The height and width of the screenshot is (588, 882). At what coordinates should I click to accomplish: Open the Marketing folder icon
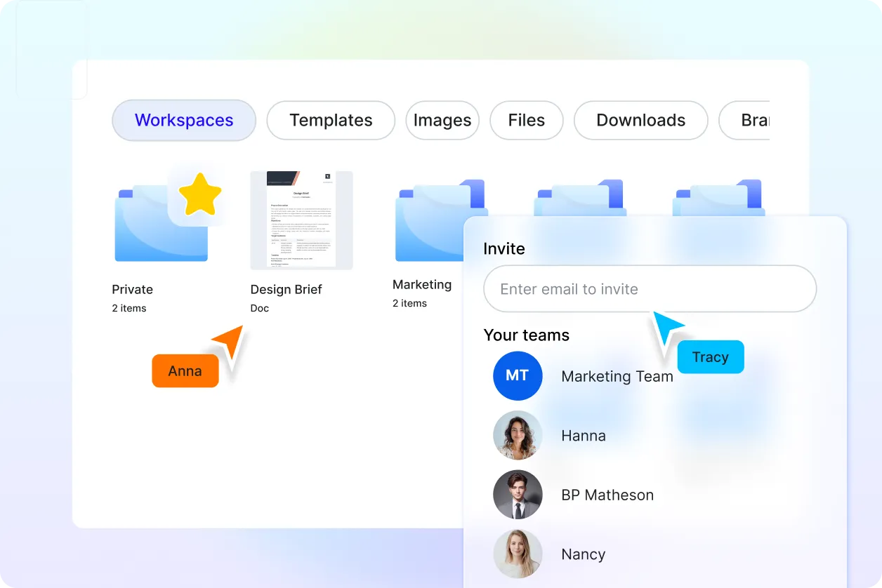(x=430, y=220)
